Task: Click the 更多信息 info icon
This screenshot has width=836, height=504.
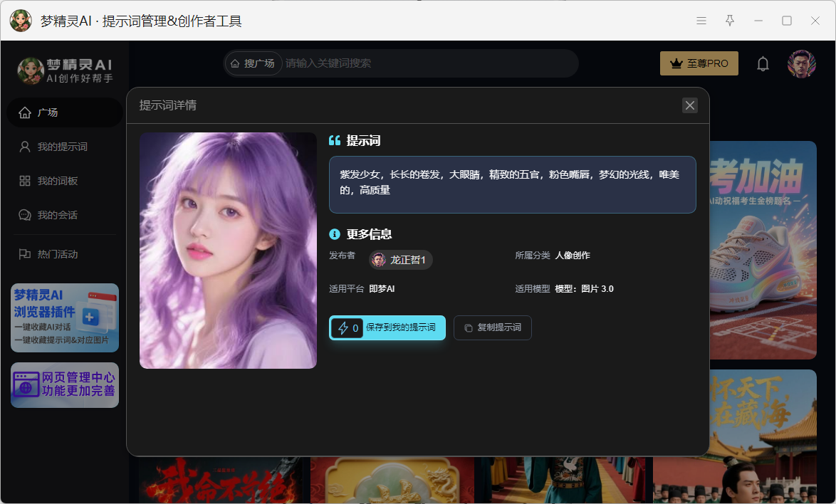Action: pyautogui.click(x=334, y=234)
